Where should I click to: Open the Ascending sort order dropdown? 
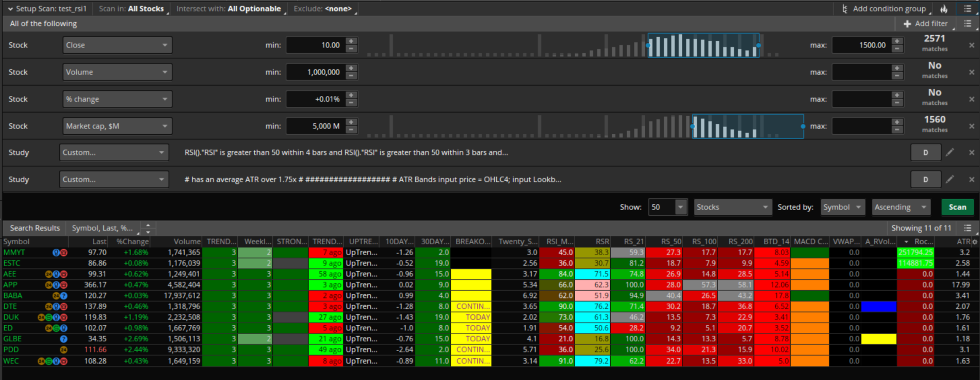(x=901, y=207)
